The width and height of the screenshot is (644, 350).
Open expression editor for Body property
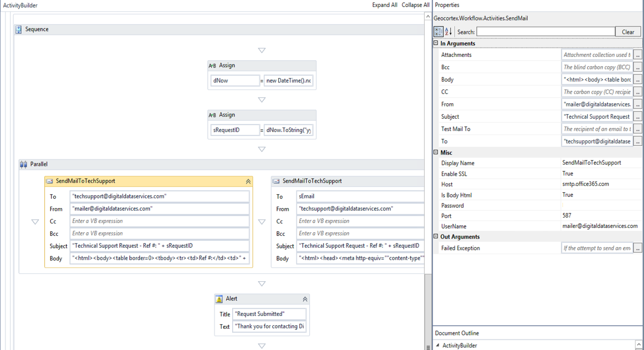[x=638, y=80]
